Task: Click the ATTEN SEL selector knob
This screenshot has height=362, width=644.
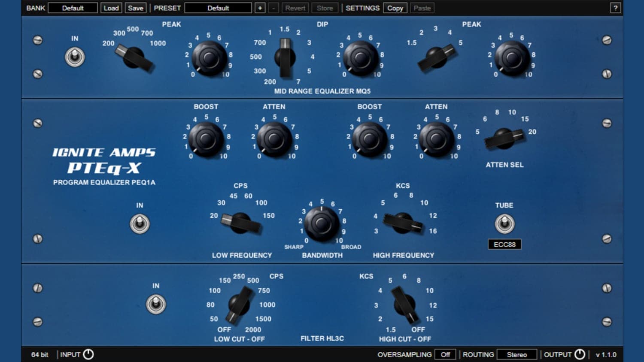Action: (504, 139)
